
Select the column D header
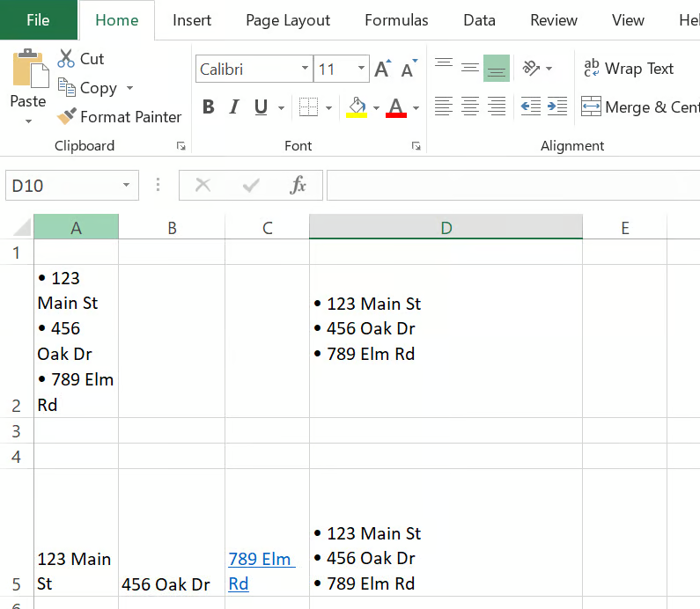(446, 228)
